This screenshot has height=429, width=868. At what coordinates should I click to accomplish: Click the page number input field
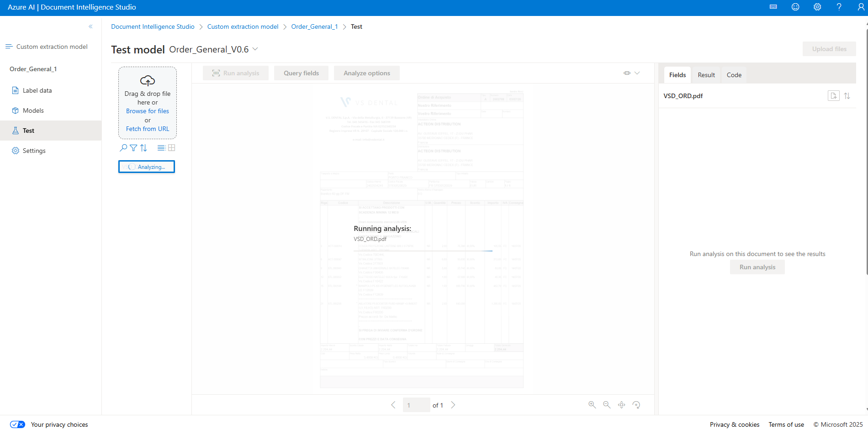(416, 405)
